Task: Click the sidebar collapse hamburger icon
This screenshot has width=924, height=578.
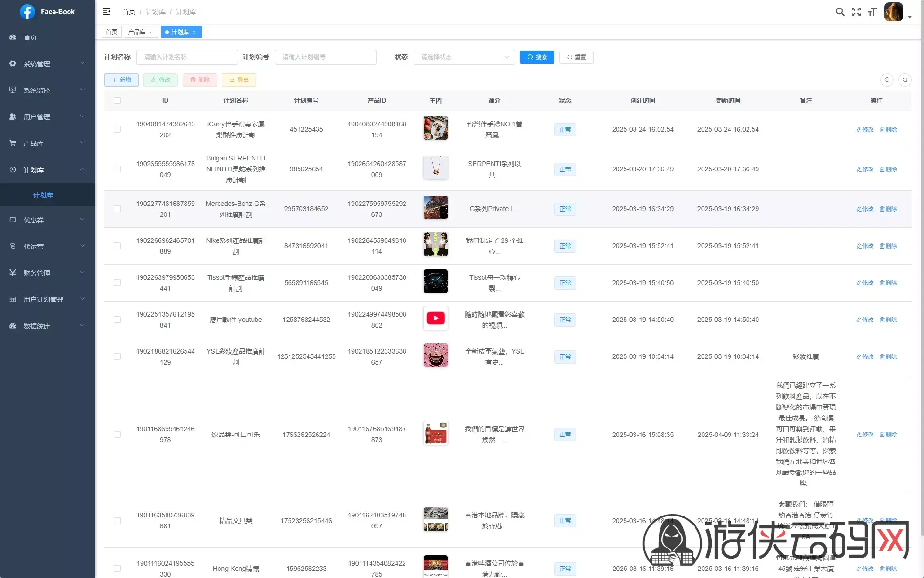Action: pyautogui.click(x=106, y=11)
